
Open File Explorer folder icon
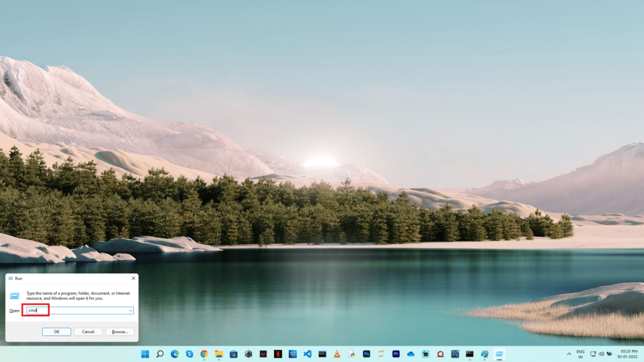tap(219, 354)
